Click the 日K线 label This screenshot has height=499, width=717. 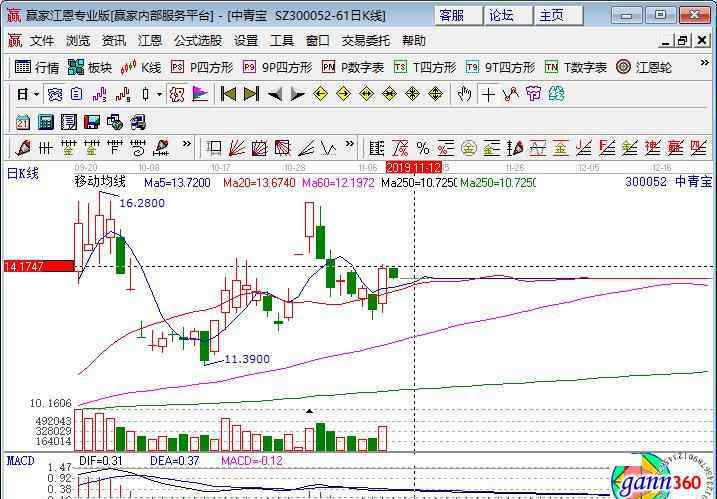pyautogui.click(x=22, y=174)
